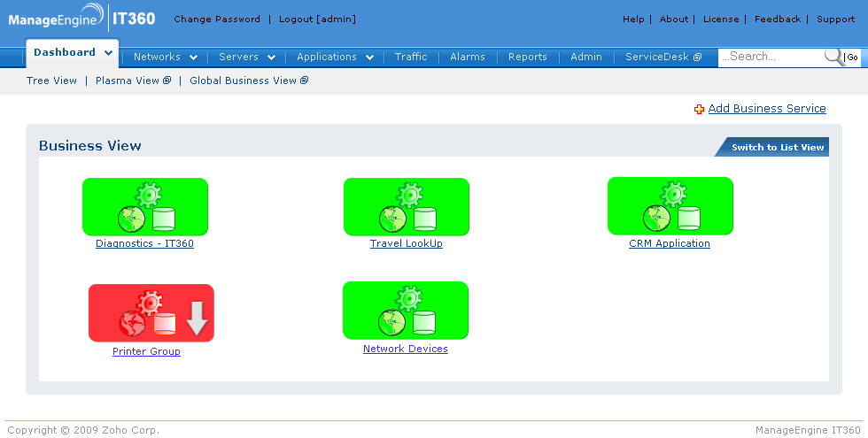The height and width of the screenshot is (438, 868).
Task: Open ServiceDesk in a new window
Action: pos(663,57)
